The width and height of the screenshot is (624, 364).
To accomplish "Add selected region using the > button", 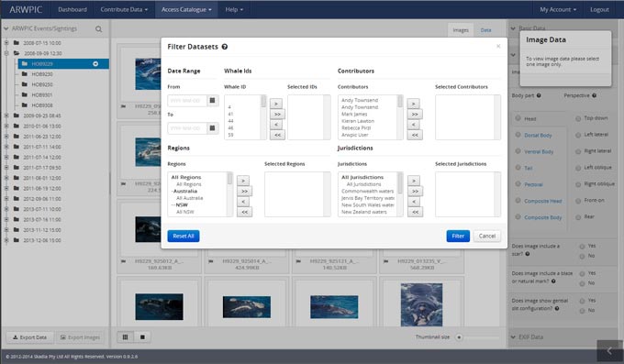I will pyautogui.click(x=243, y=181).
